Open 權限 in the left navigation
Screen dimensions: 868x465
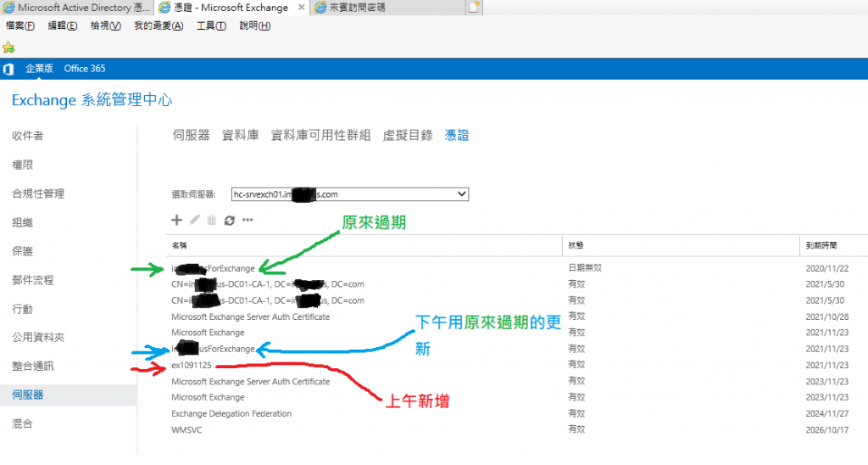23,165
